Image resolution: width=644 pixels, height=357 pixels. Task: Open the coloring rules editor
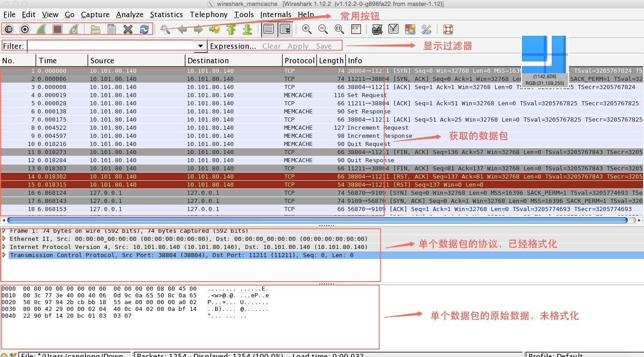410,29
